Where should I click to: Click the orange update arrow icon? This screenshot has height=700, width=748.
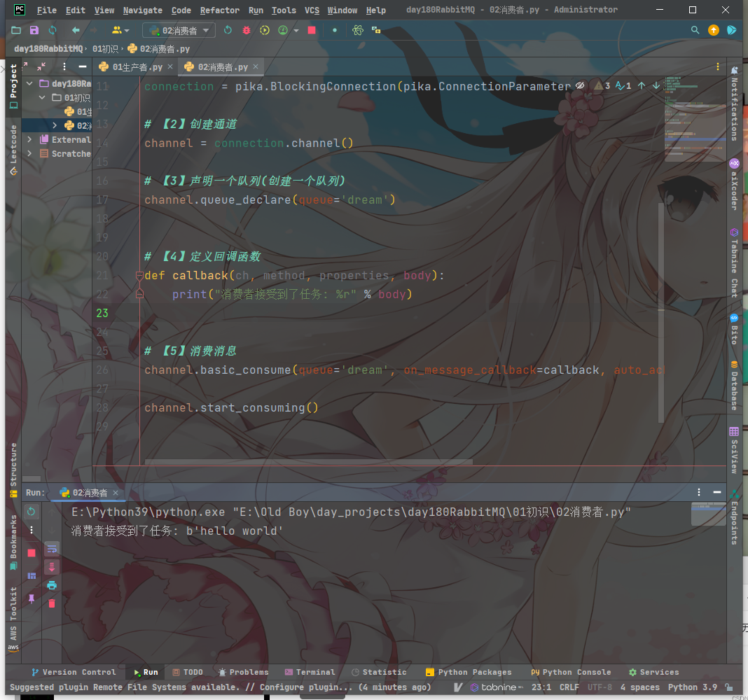pos(714,31)
